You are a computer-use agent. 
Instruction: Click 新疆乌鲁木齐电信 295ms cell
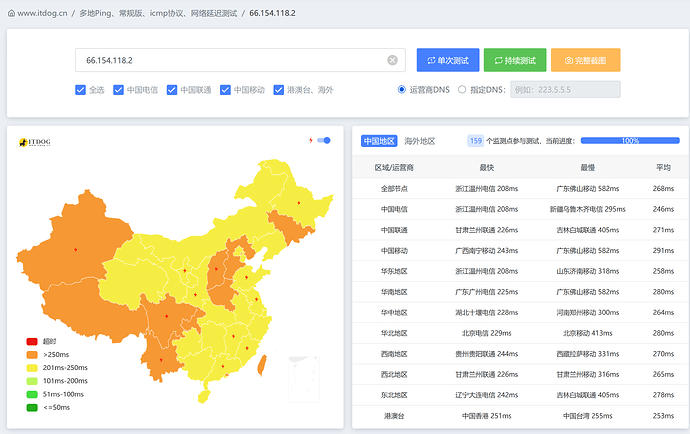pos(587,209)
